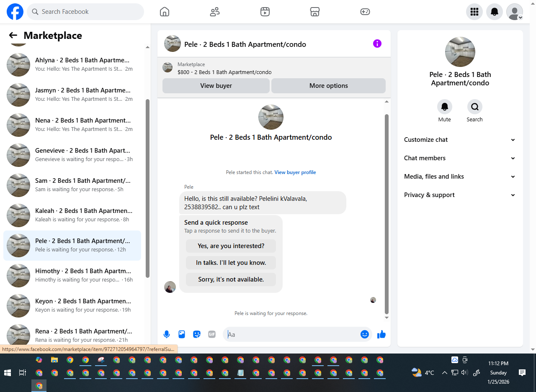Viewport: 536px width, 392px height.
Task: Open the account profile avatar menu
Action: pos(515,12)
